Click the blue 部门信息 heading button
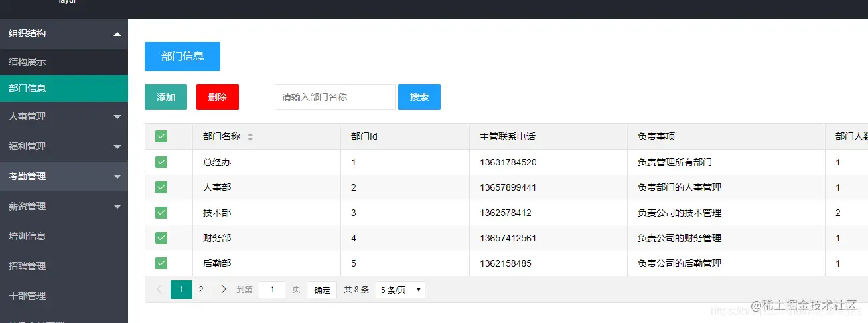Viewport: 868px width, 323px height. 182,56
